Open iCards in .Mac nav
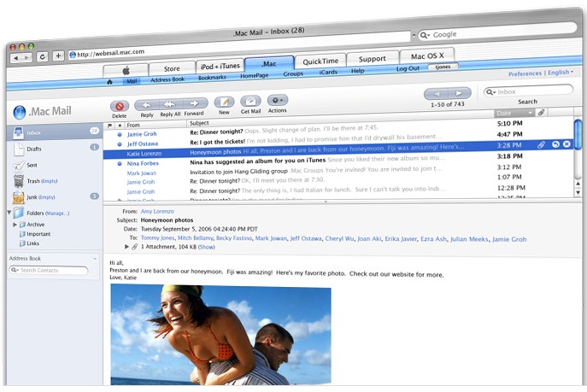587x392 pixels. [328, 72]
